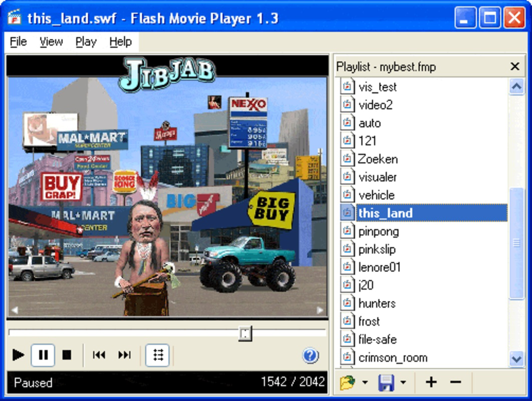Expand the save playlist dropdown arrow
Screen dimensions: 532x401
[x=403, y=382]
